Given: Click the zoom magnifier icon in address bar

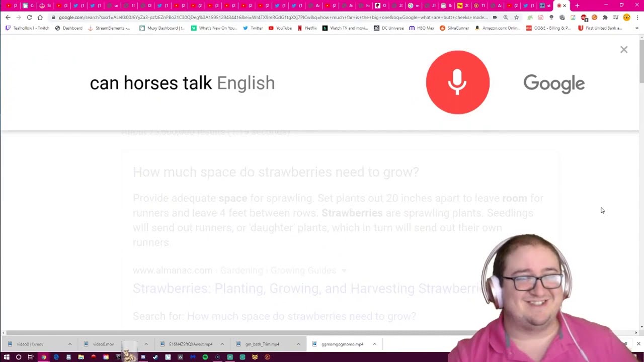Looking at the screenshot, I should pos(506,17).
